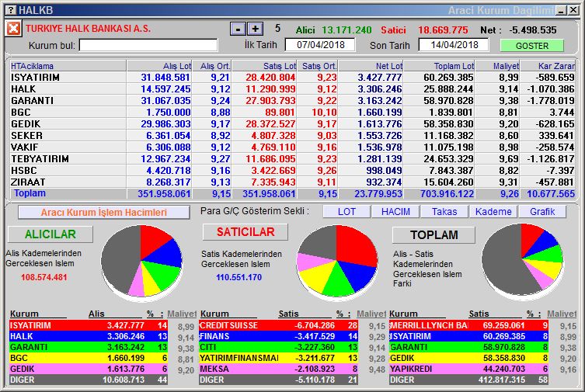The image size is (585, 392).
Task: Click the TOPLAM pie chart
Action: pos(522,261)
